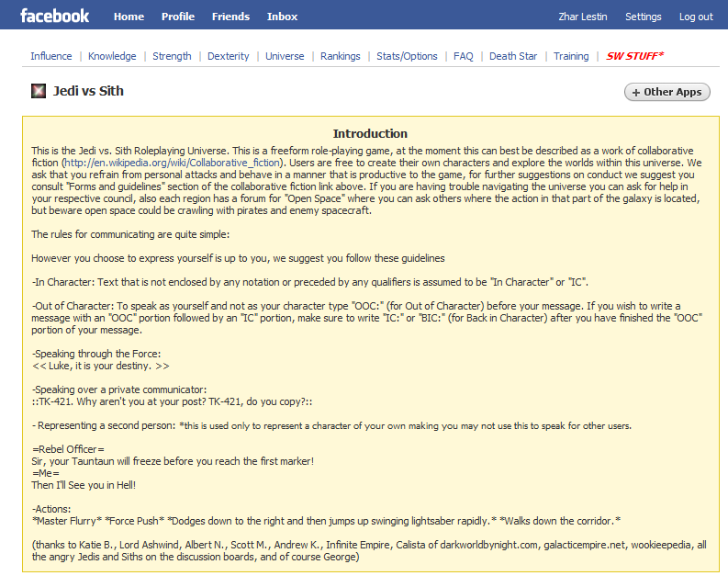Open Friends from the top bar
728x587 pixels.
[x=230, y=17]
